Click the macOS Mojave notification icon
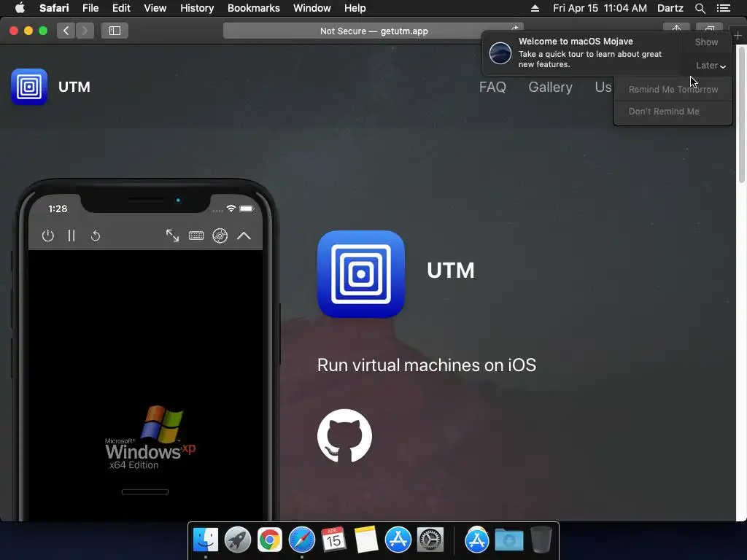 pyautogui.click(x=500, y=52)
